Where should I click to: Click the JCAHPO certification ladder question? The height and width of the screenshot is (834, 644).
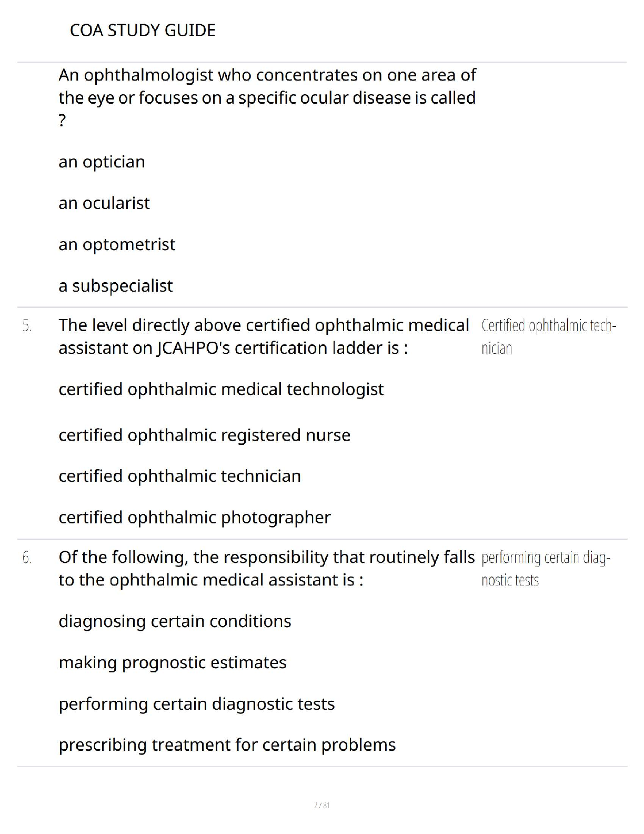(264, 336)
